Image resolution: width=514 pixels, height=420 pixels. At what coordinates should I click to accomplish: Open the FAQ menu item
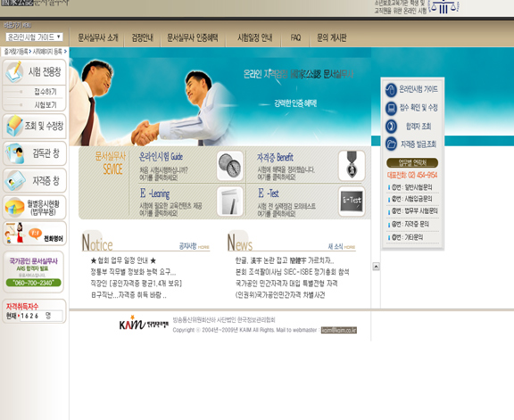click(295, 37)
